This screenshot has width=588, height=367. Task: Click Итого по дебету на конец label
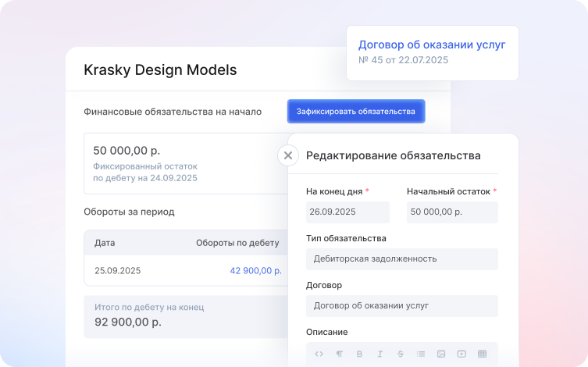click(x=149, y=308)
